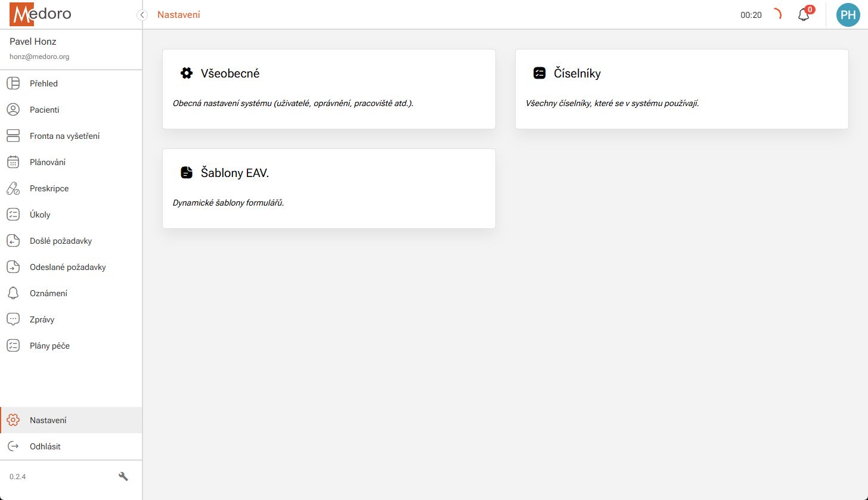868x500 pixels.
Task: Click the PH avatar in the top bar
Action: 848,15
